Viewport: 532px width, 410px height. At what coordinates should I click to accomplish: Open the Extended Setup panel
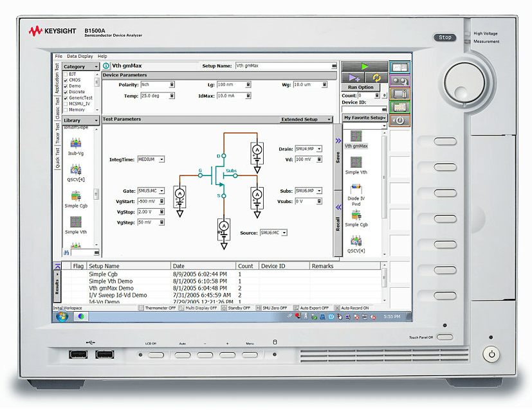coord(305,120)
